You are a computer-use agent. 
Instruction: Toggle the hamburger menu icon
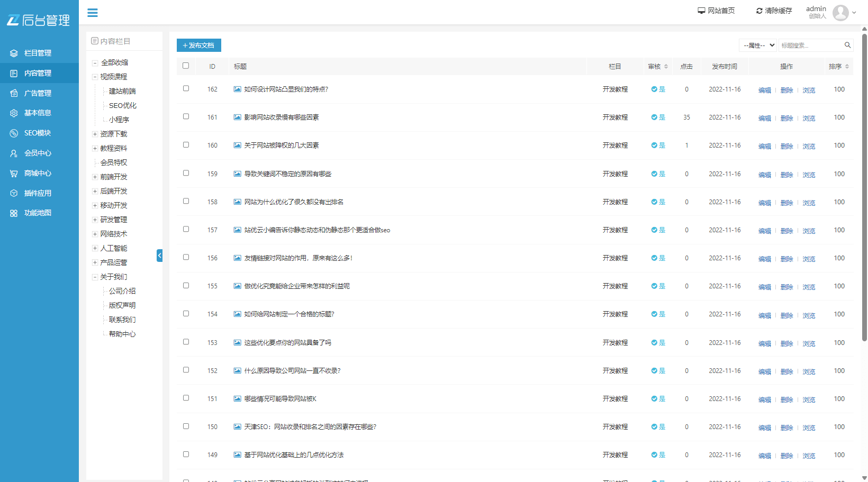tap(93, 12)
